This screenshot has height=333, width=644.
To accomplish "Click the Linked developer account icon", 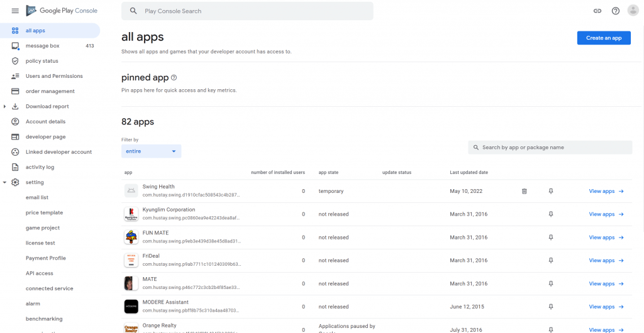I will (15, 152).
